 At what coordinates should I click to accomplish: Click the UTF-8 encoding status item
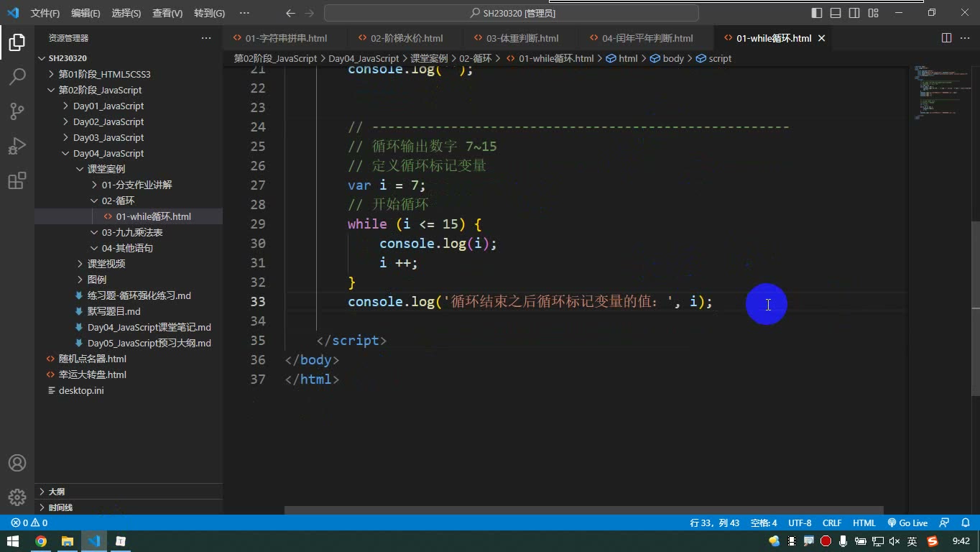point(800,523)
